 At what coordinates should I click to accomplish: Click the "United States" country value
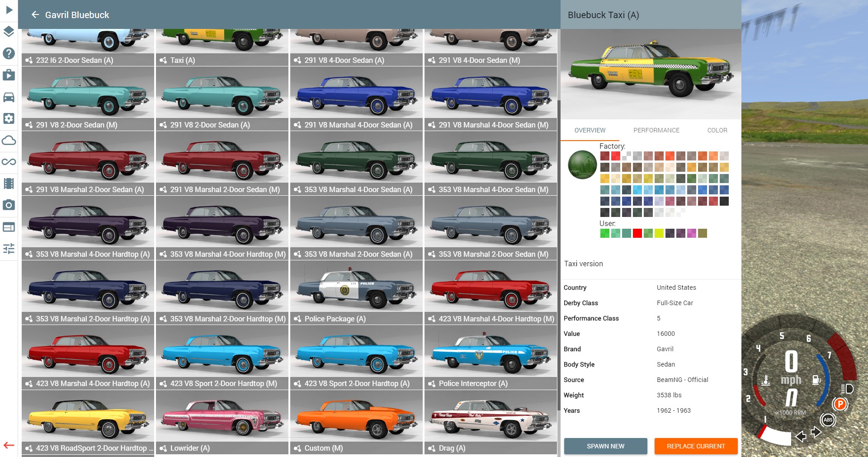point(676,287)
